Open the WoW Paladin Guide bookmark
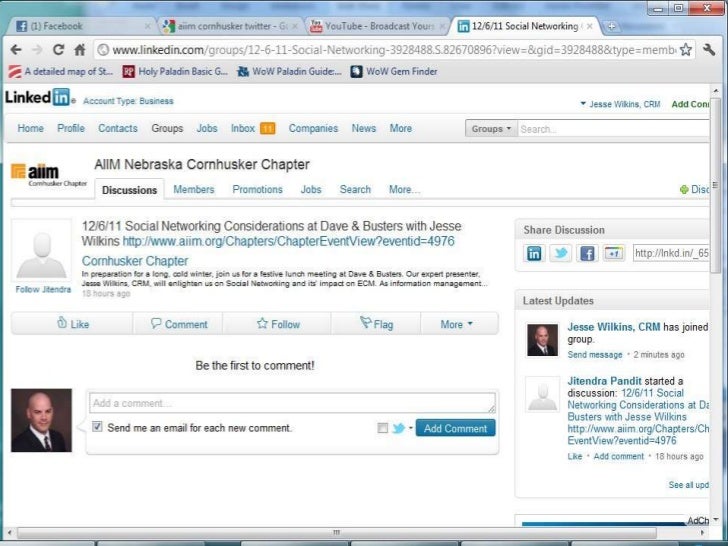The image size is (728, 546). coord(289,72)
